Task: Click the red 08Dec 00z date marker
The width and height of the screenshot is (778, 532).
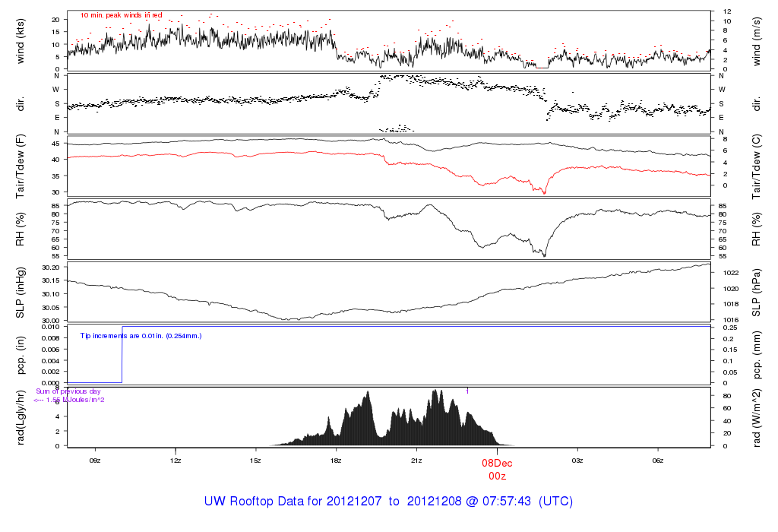Action: (498, 469)
